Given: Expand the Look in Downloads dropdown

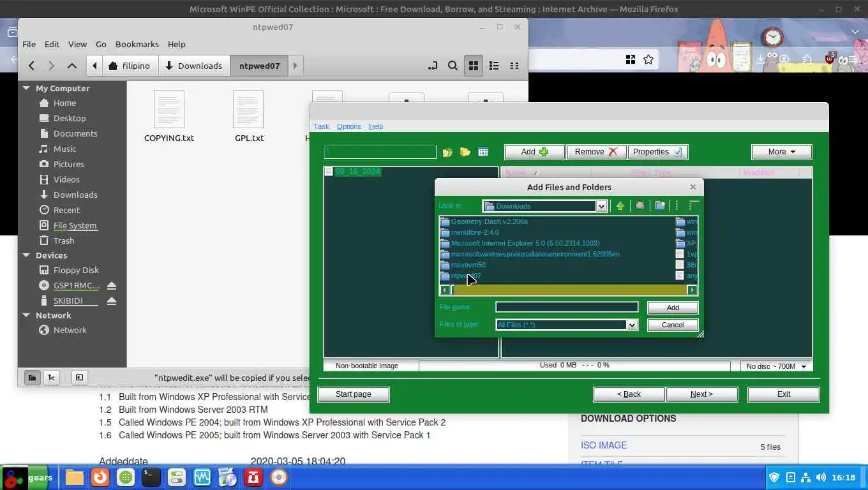Looking at the screenshot, I should pyautogui.click(x=601, y=206).
